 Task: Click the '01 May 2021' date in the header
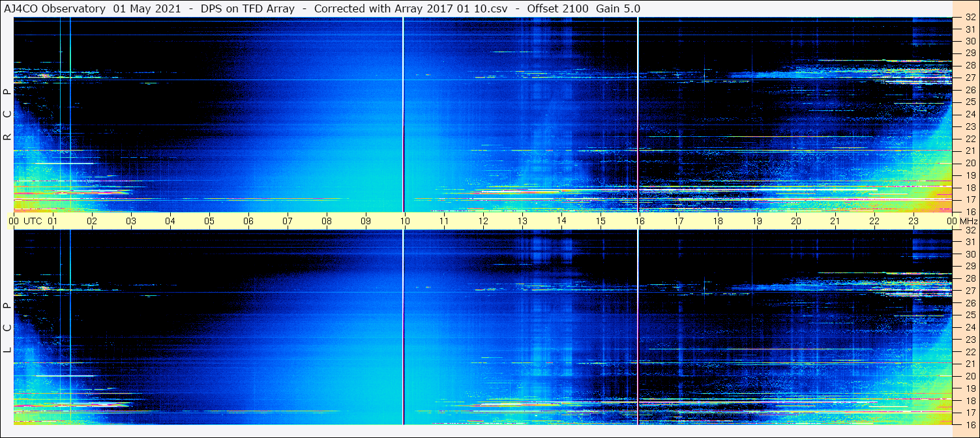[147, 8]
